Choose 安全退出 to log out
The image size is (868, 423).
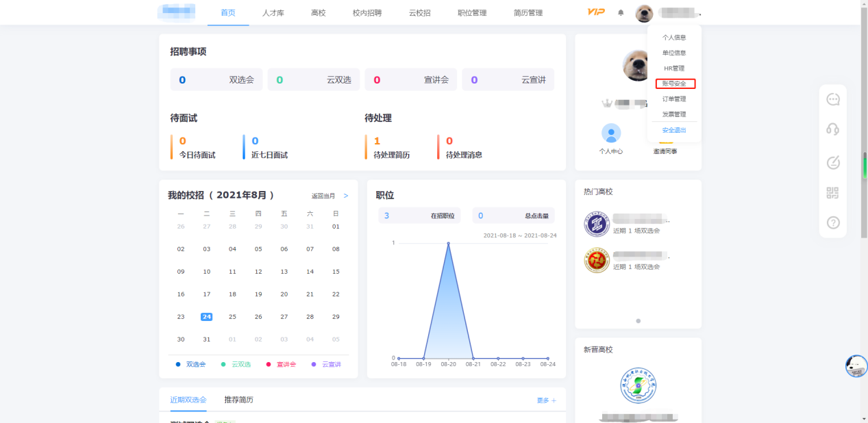[x=674, y=130]
